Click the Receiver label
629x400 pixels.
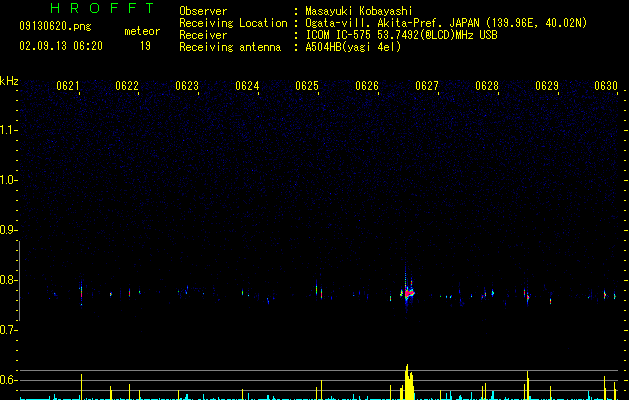pos(203,35)
